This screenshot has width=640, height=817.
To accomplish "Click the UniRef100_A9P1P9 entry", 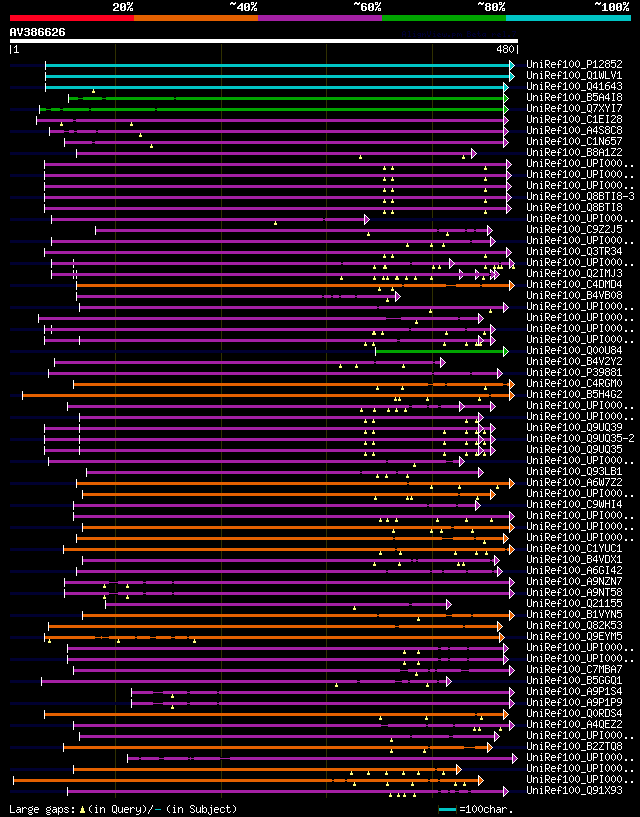I will pos(574,702).
